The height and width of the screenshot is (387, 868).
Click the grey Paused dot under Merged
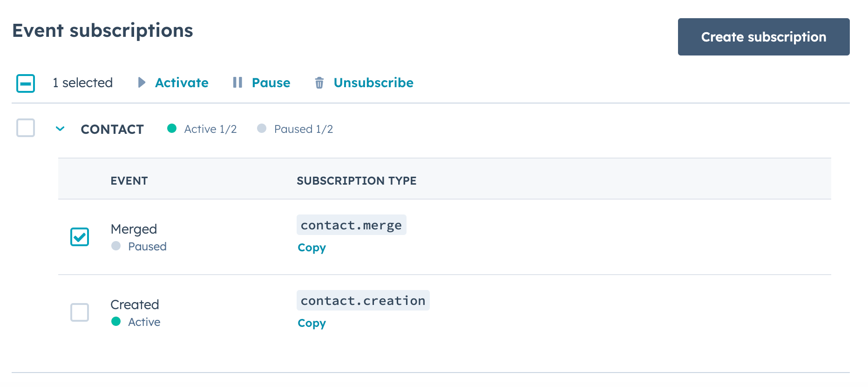click(x=116, y=246)
